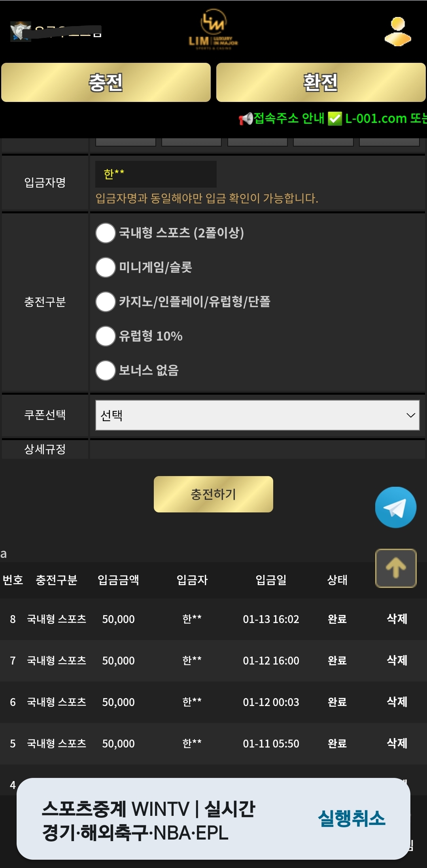Click the coupon dropdown chevron arrow

click(x=411, y=415)
